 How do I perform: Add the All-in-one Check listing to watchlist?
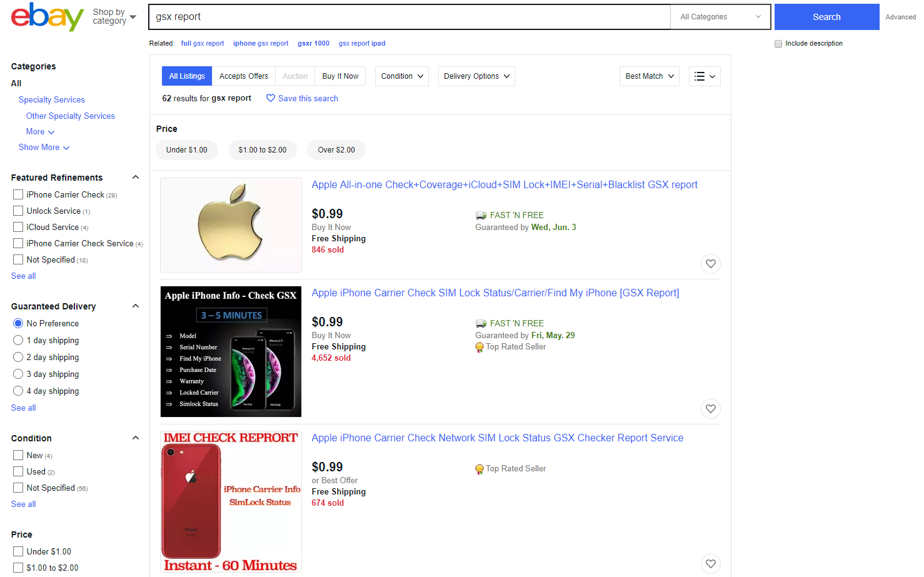(x=710, y=264)
